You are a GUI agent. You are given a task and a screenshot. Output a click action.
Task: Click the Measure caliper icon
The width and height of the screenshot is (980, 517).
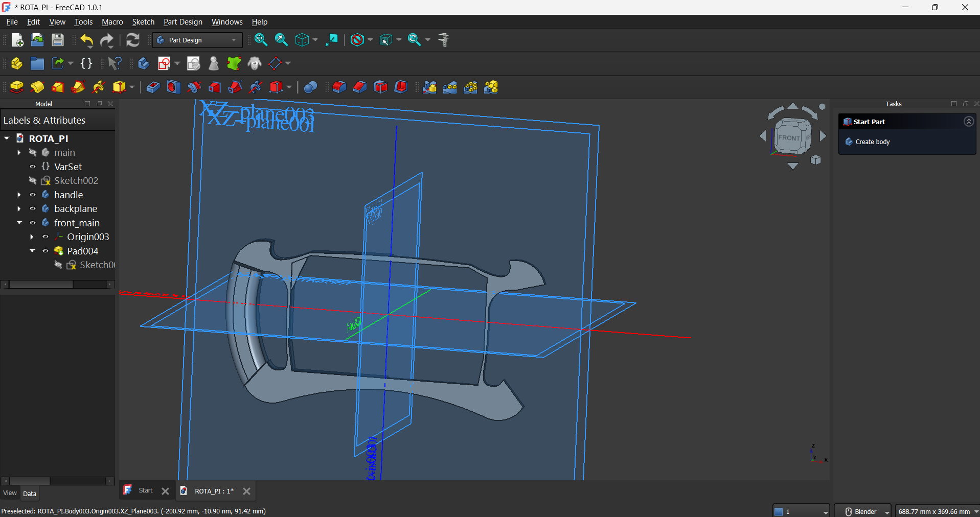pos(443,40)
